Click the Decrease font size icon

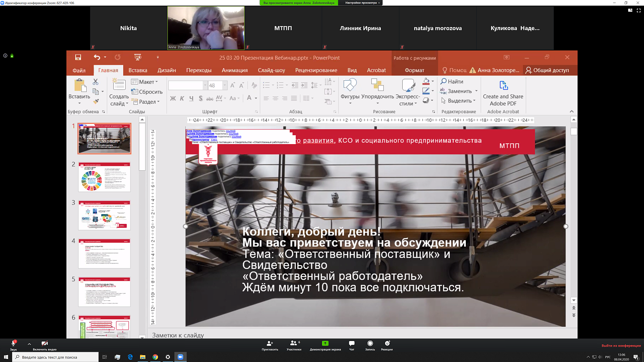tap(242, 85)
